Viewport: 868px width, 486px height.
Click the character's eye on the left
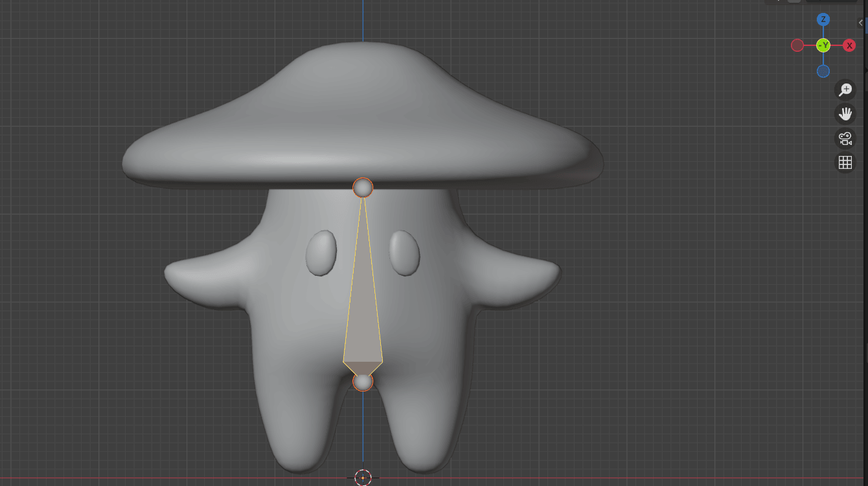[321, 253]
